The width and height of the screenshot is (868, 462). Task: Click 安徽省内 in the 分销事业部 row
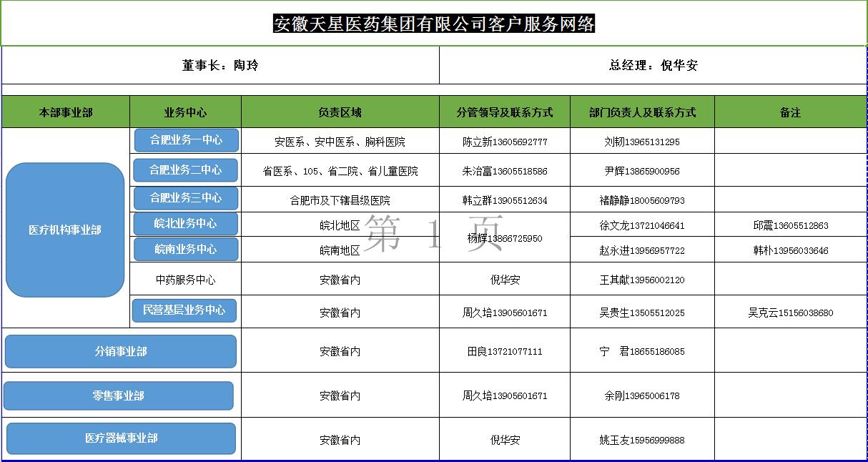pyautogui.click(x=340, y=351)
